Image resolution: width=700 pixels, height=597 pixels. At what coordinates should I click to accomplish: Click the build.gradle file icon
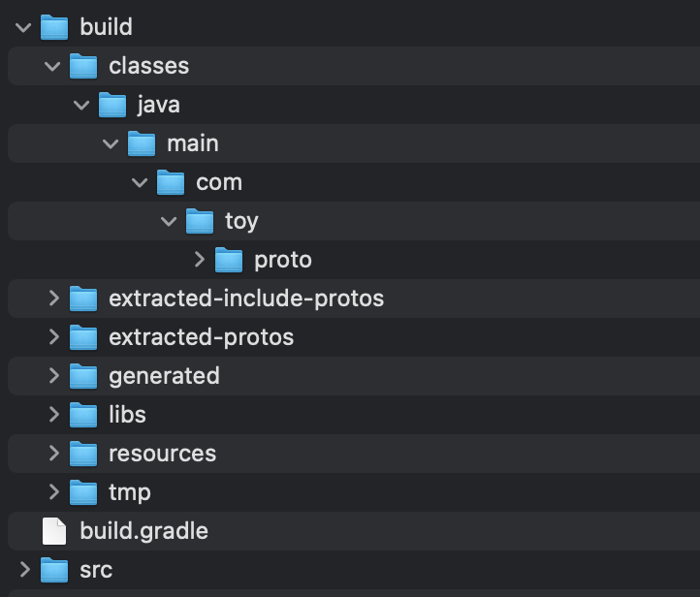tap(54, 531)
